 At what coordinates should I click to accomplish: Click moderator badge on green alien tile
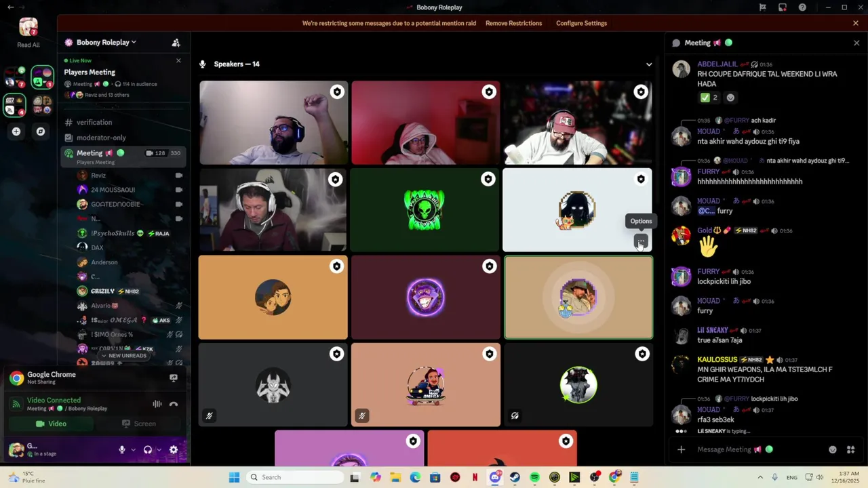[488, 179]
